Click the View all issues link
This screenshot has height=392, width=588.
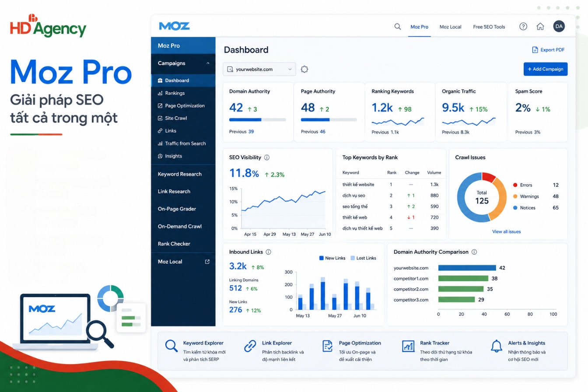pyautogui.click(x=507, y=231)
